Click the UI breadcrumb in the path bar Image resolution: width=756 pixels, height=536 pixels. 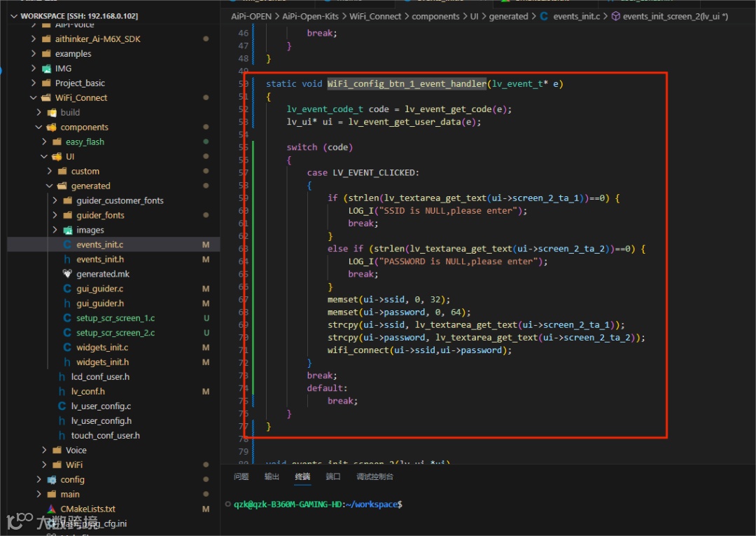click(475, 16)
